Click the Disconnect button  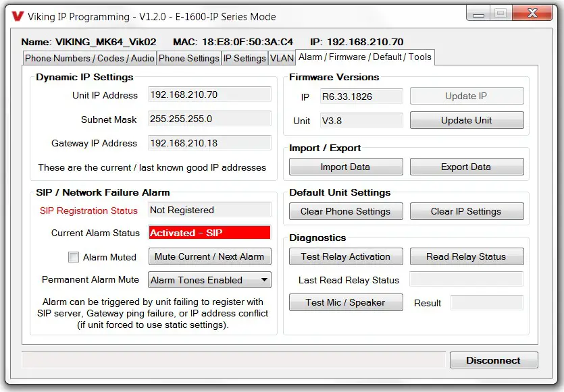pos(494,360)
